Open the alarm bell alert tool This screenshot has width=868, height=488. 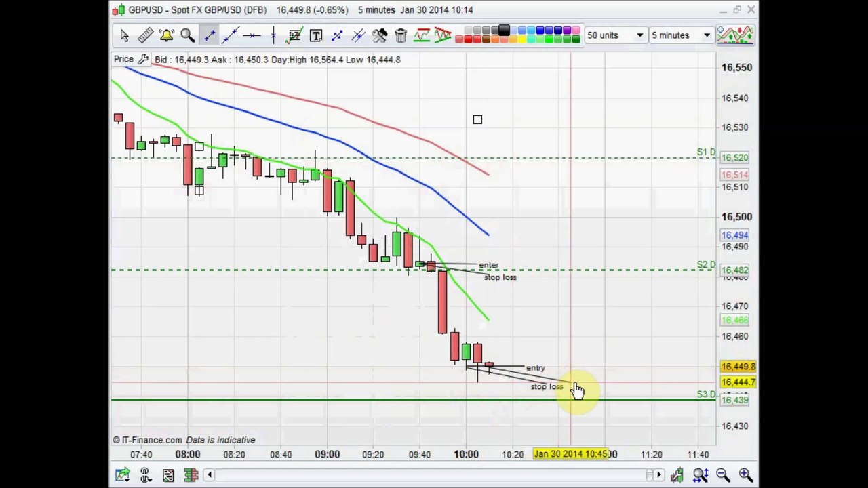point(166,35)
